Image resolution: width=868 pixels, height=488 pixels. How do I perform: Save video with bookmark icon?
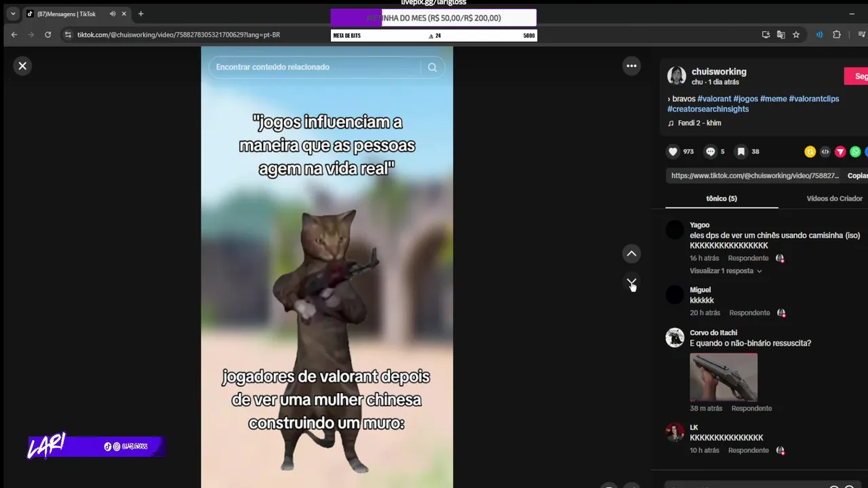(x=741, y=152)
